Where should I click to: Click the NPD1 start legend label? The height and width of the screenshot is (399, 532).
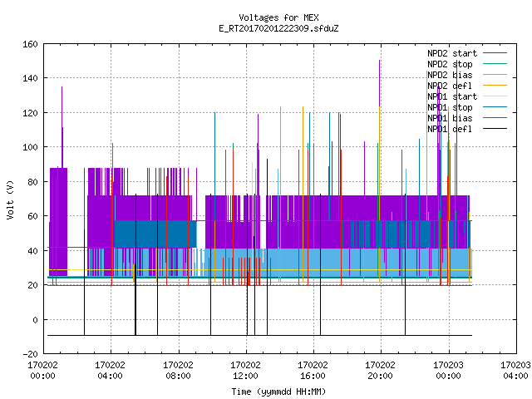452,96
